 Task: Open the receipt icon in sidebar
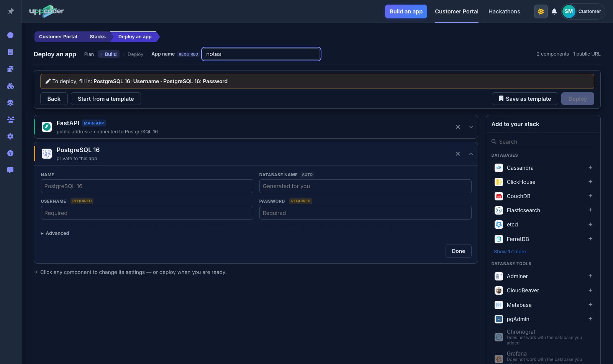[10, 52]
